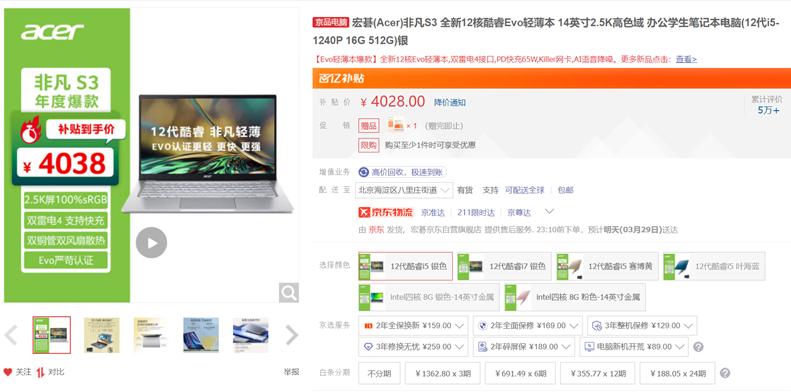Select the first green product thumbnail
The width and height of the screenshot is (791, 392).
tap(51, 335)
